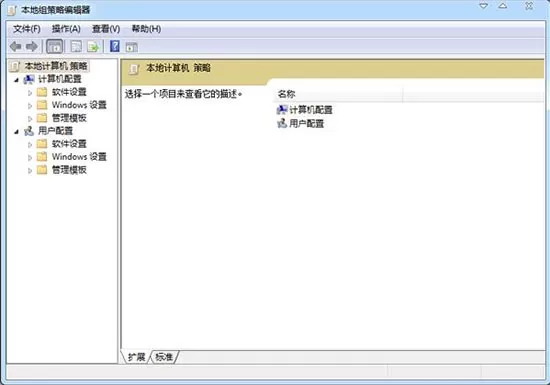Collapse the 计算机配置 tree node arrow
The height and width of the screenshot is (385, 550).
[16, 80]
